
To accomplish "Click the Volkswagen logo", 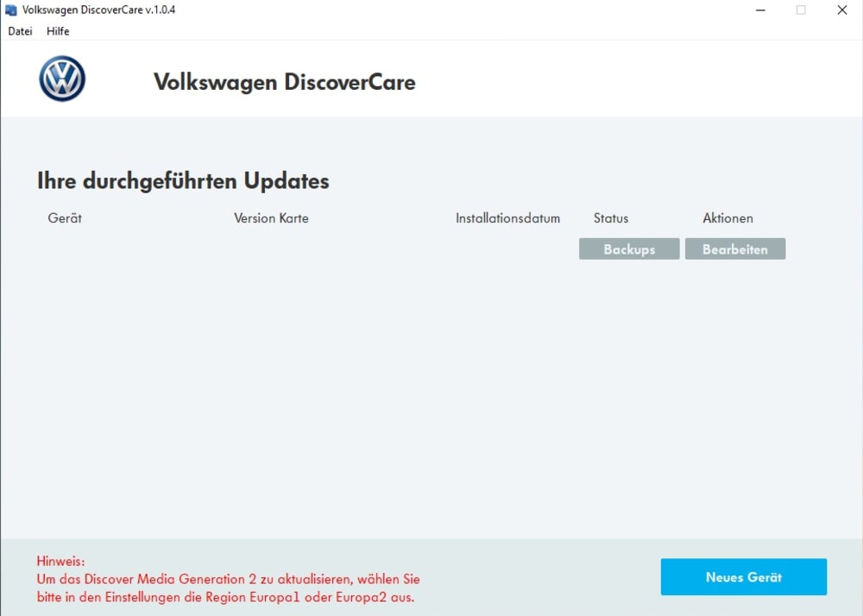I will click(x=62, y=79).
